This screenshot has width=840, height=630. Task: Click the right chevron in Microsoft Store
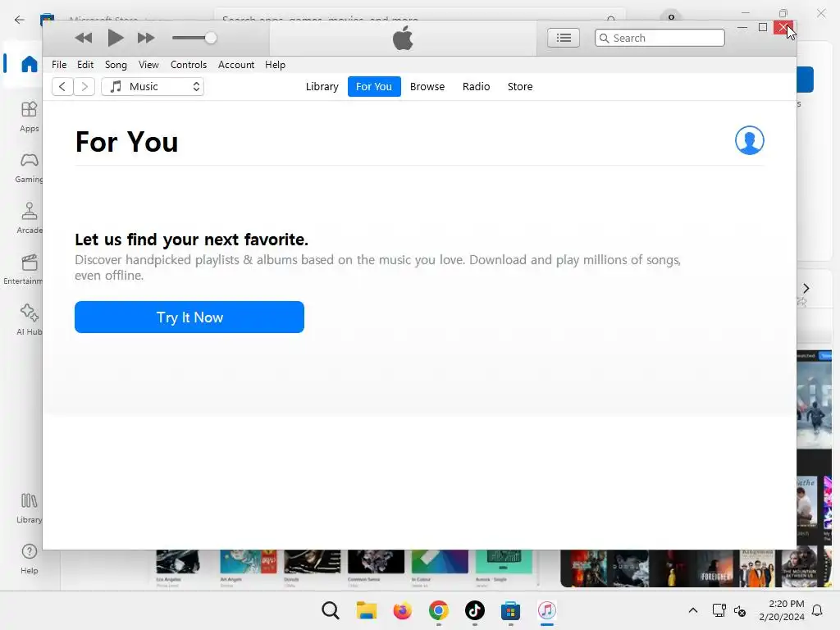click(x=806, y=288)
